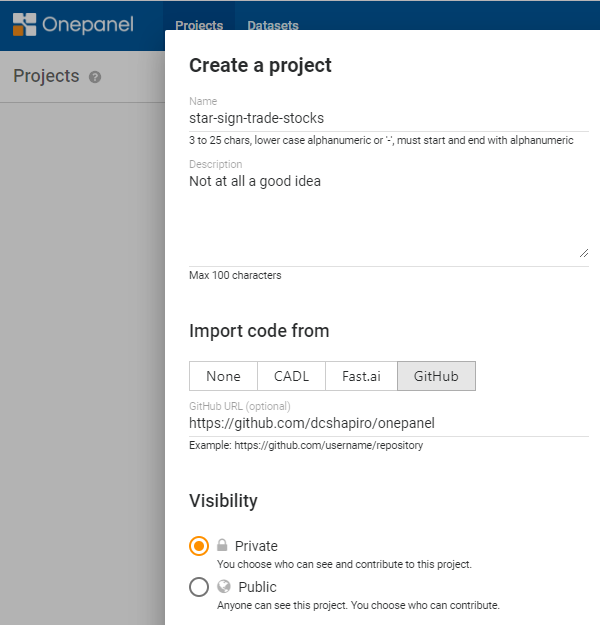Screen dimensions: 600x625
Task: Choose GitHub as import source
Action: click(x=436, y=376)
